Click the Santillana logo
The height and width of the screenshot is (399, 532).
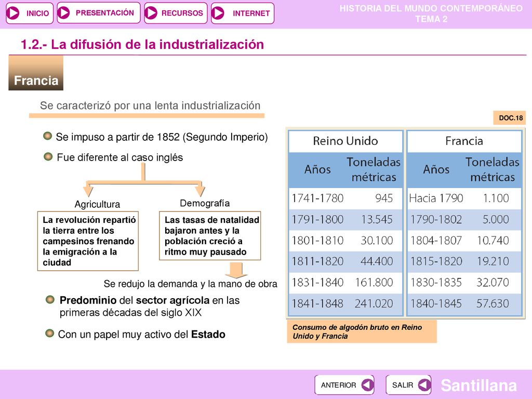pyautogui.click(x=478, y=385)
